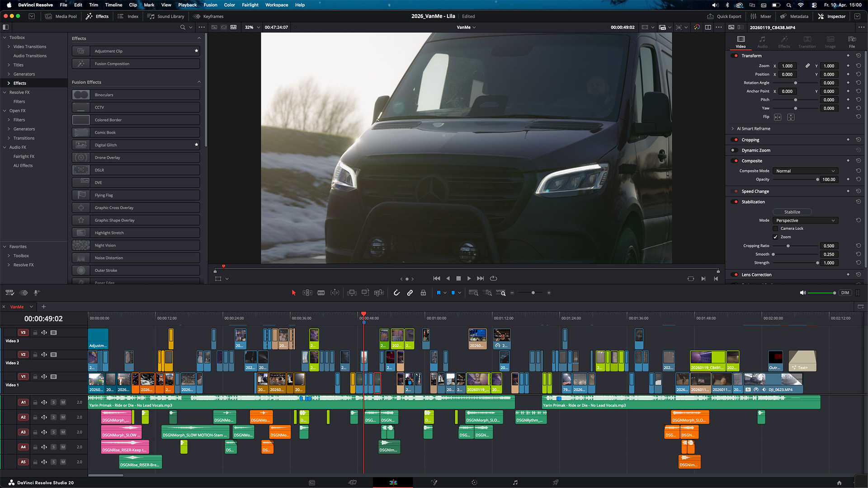This screenshot has height=488, width=868.
Task: Click the position lock padlock icon
Action: click(x=423, y=293)
